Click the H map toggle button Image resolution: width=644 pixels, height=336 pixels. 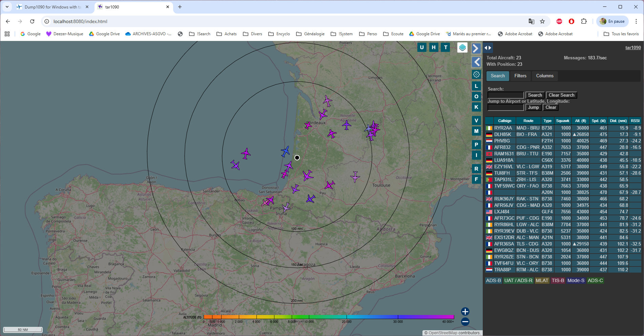click(x=434, y=47)
